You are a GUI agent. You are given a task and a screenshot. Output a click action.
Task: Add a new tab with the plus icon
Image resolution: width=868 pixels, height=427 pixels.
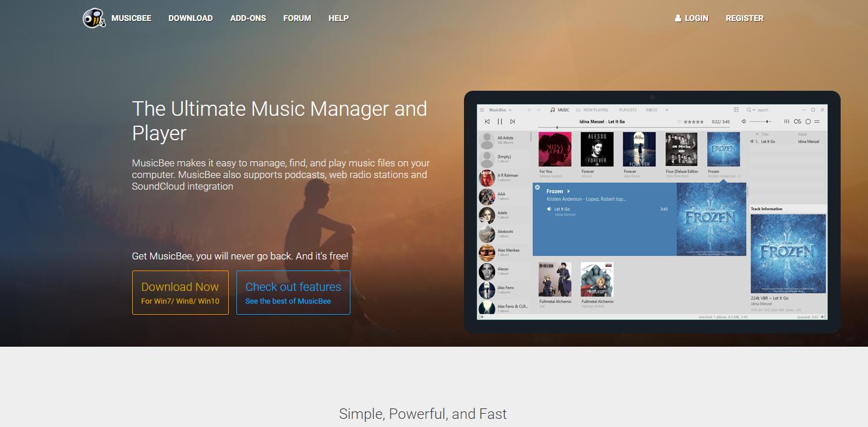(x=667, y=110)
